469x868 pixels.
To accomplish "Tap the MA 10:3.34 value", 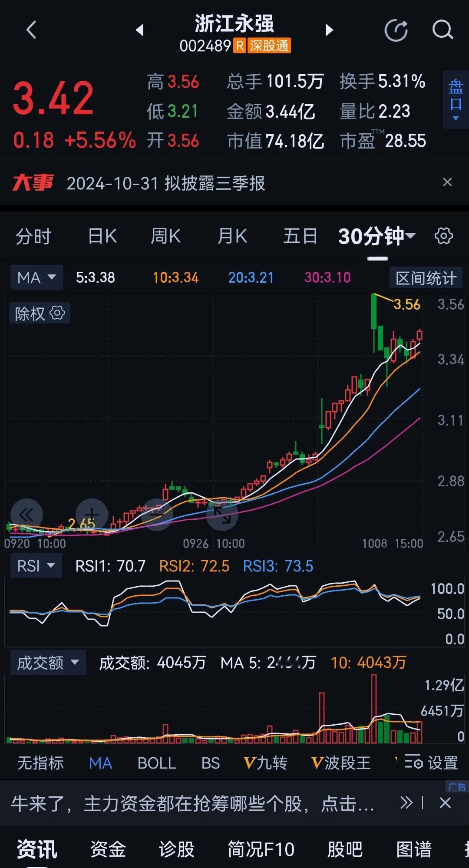I will pyautogui.click(x=175, y=277).
